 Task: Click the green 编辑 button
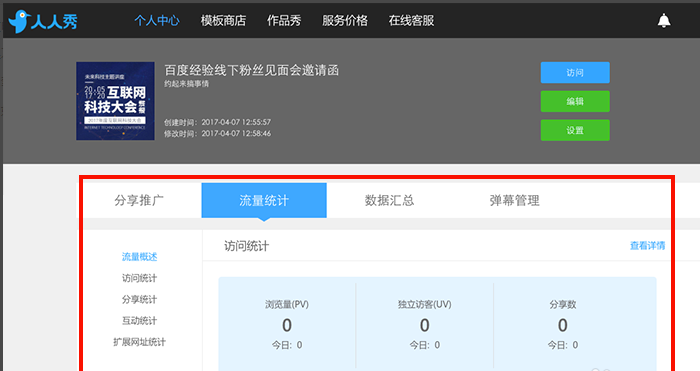click(575, 101)
